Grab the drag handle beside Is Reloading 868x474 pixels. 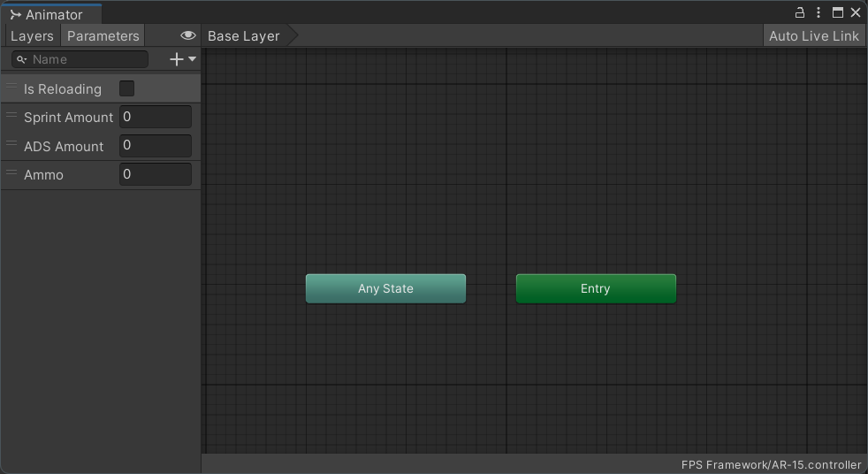[11, 88]
